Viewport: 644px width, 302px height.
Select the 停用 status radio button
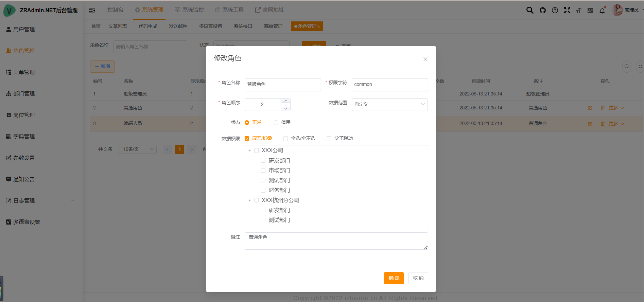[x=276, y=123]
